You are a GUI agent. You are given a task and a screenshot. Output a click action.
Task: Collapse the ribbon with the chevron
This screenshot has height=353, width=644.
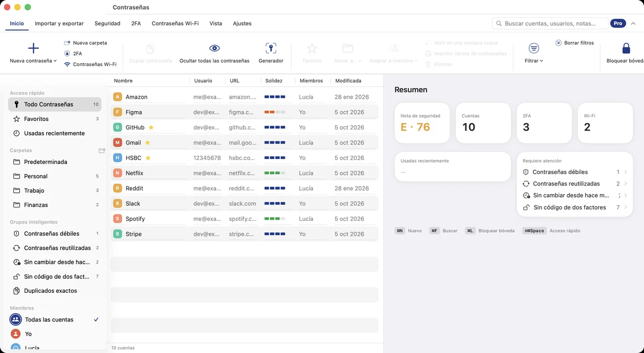coord(633,24)
